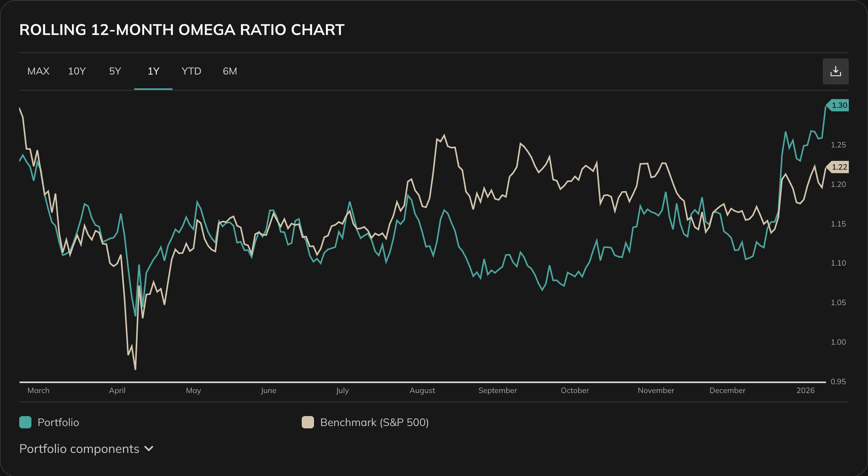Open the 5Y time range view

[115, 71]
